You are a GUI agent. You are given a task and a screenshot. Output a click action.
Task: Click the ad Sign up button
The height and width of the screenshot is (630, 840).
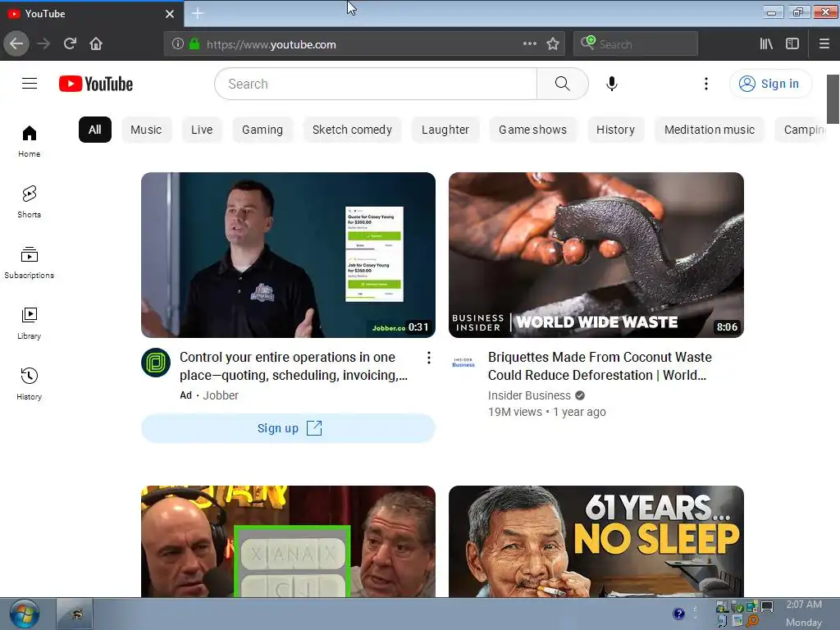[x=288, y=428]
